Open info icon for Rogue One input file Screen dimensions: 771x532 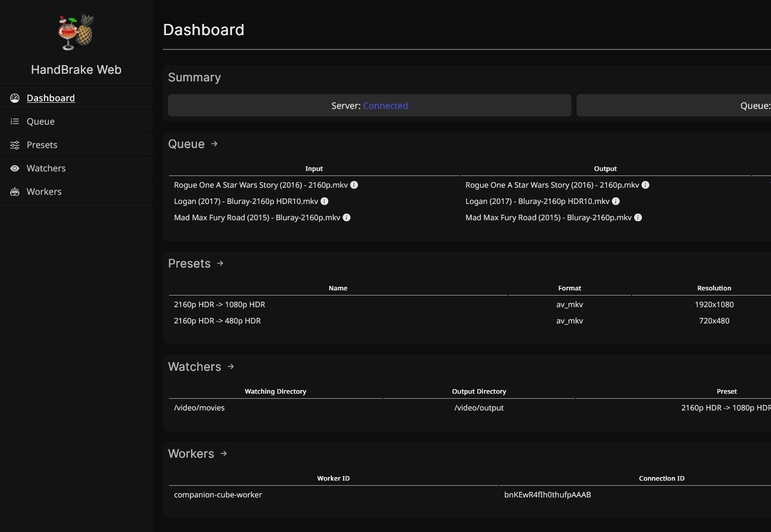coord(354,185)
